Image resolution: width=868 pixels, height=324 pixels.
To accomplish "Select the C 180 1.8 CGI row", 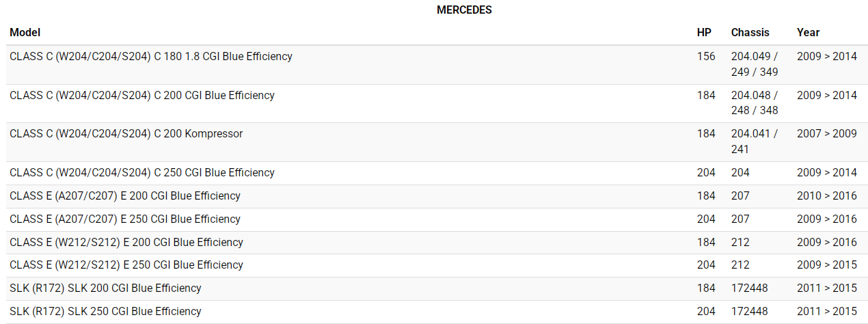I will [151, 57].
